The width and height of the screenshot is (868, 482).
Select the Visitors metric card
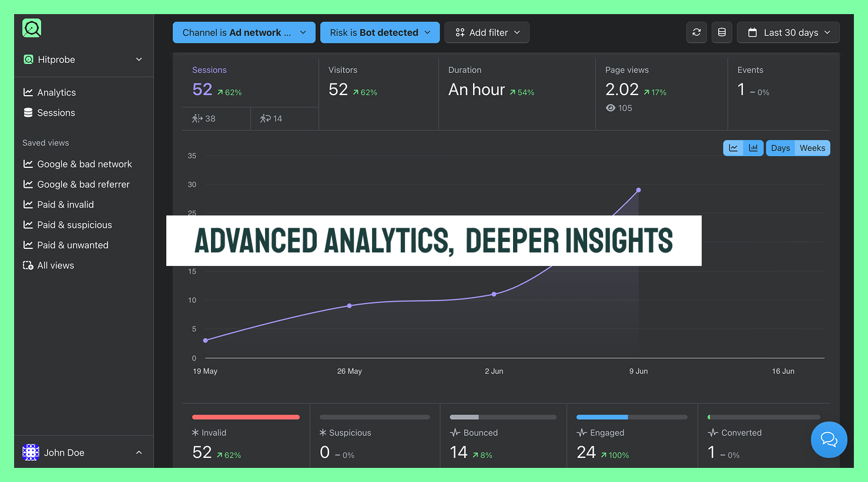378,94
